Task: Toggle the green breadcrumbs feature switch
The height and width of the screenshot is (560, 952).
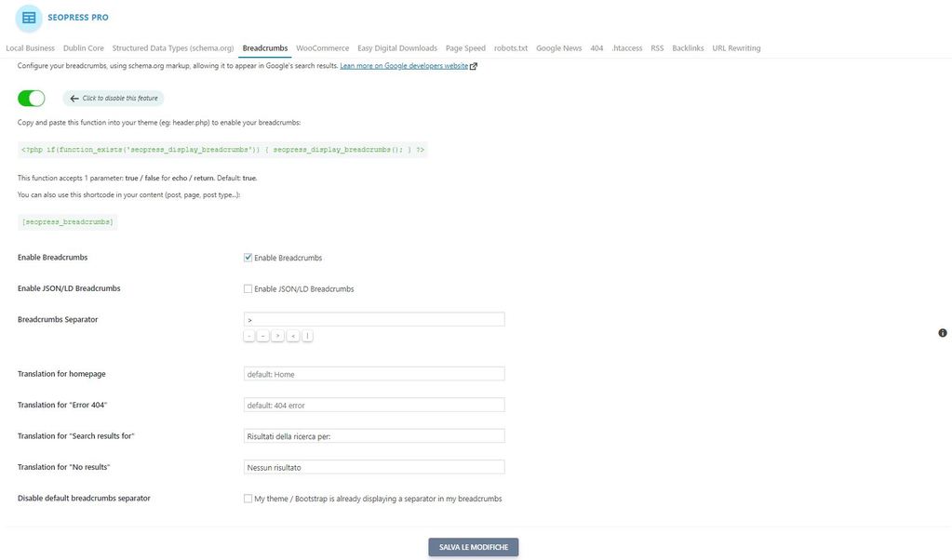Action: coord(31,99)
